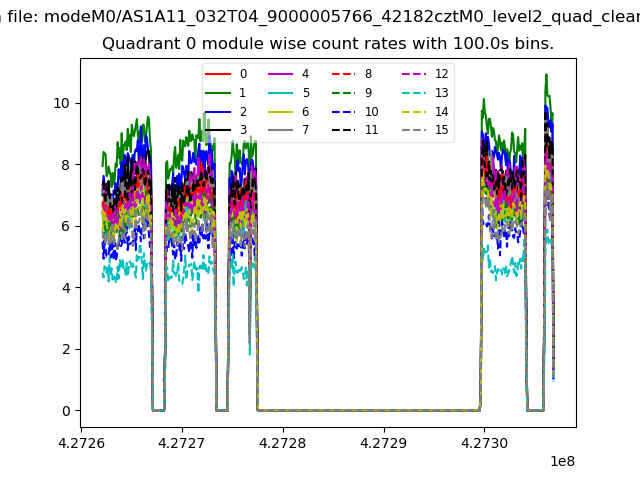Screen dimensions: 640x480
Task: Click the yellow legend line for module 6
Action: pyautogui.click(x=279, y=111)
